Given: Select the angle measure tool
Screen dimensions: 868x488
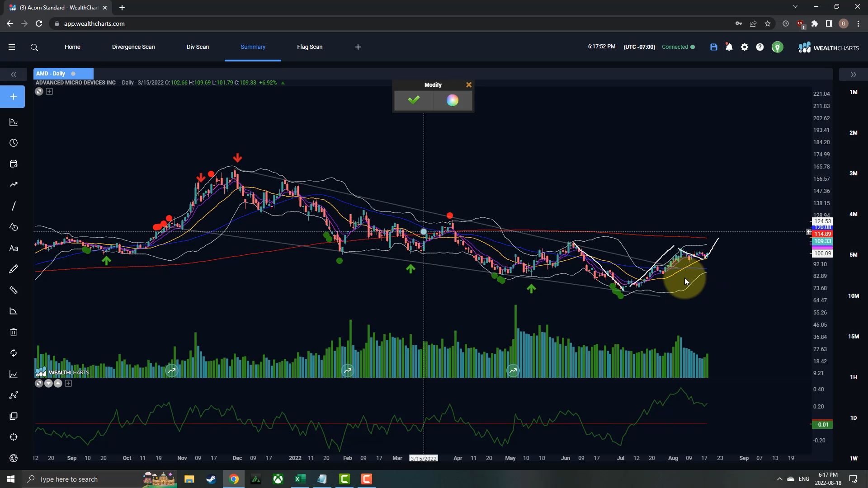Looking at the screenshot, I should (x=14, y=311).
